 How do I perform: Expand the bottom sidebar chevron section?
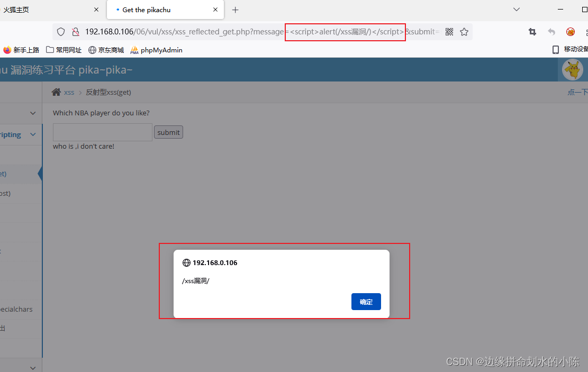33,368
